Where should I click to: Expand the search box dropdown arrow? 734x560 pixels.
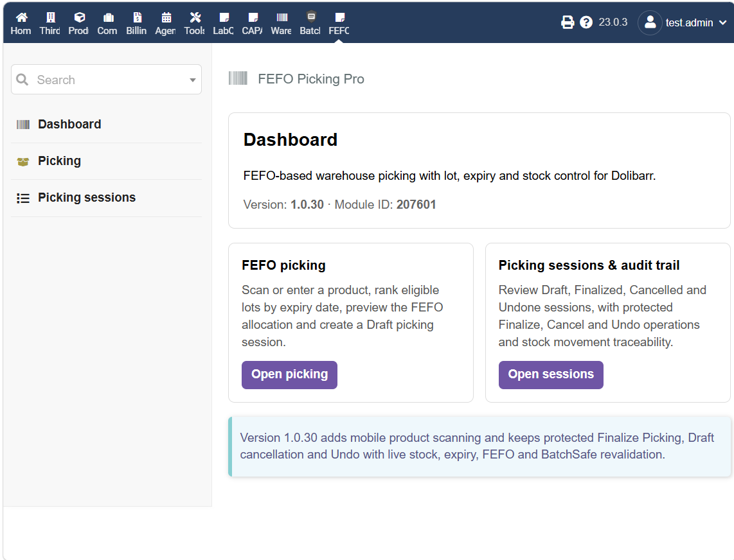point(192,80)
